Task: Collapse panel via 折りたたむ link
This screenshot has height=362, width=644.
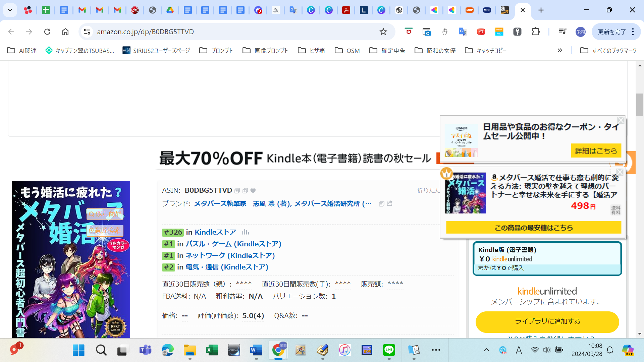Action: [x=428, y=190]
